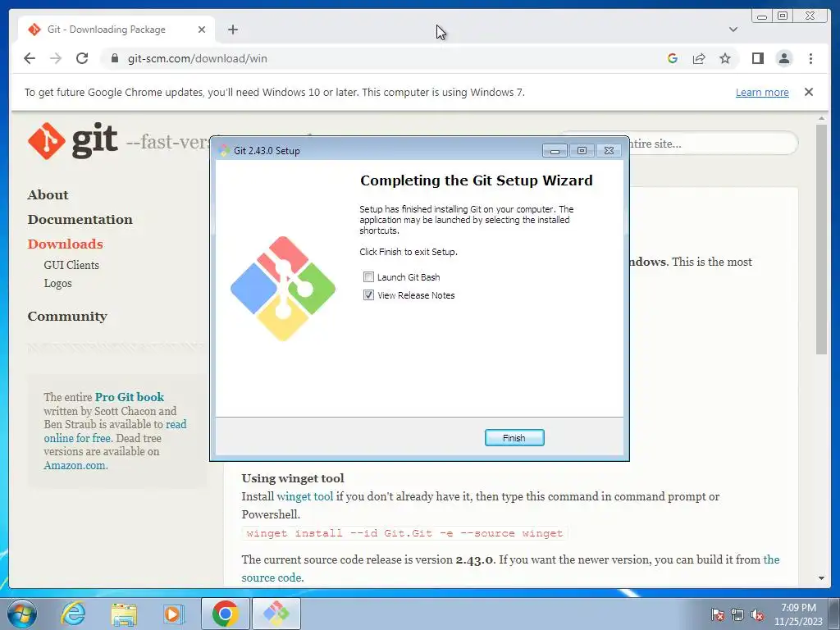Switch to Git Setup in the taskbar

pyautogui.click(x=276, y=614)
